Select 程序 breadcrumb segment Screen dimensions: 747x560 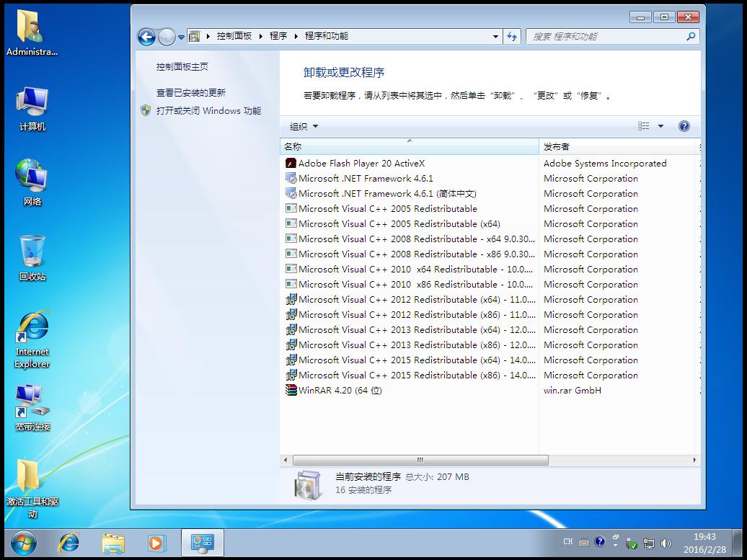coord(278,36)
